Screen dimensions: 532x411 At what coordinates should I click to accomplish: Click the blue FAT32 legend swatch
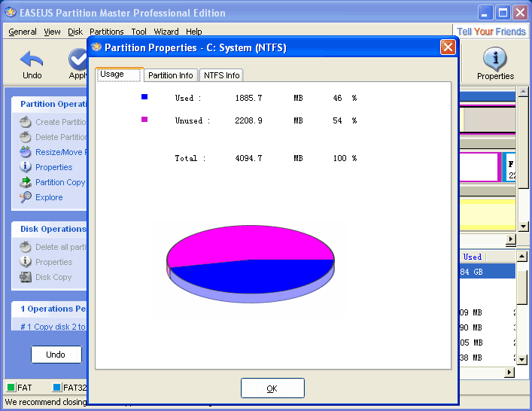(56, 387)
